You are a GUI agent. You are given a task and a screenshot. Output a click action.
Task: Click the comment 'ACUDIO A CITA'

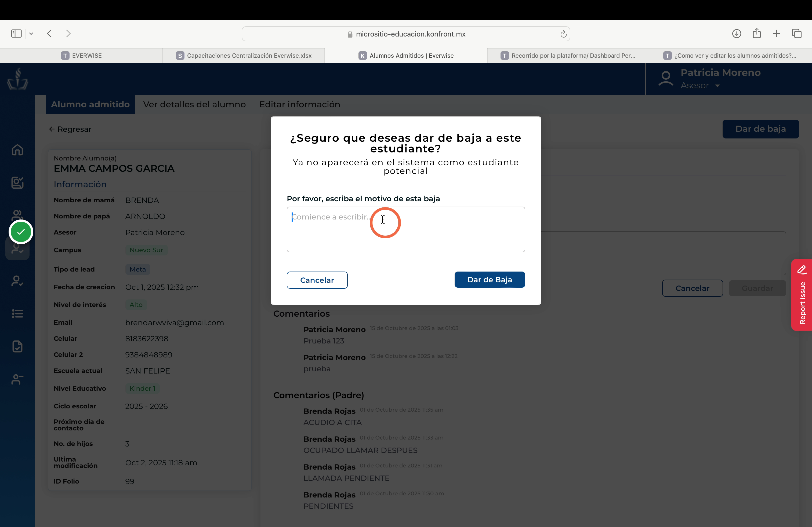(333, 422)
